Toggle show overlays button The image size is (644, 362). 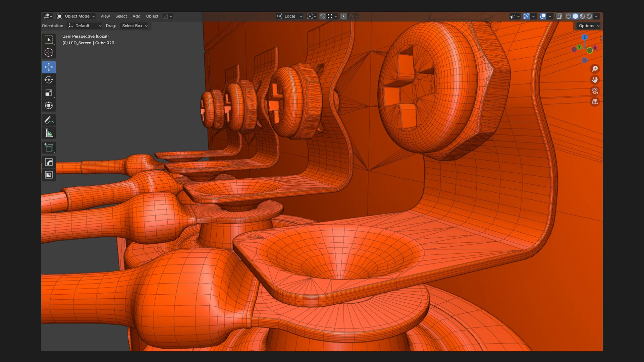(543, 16)
